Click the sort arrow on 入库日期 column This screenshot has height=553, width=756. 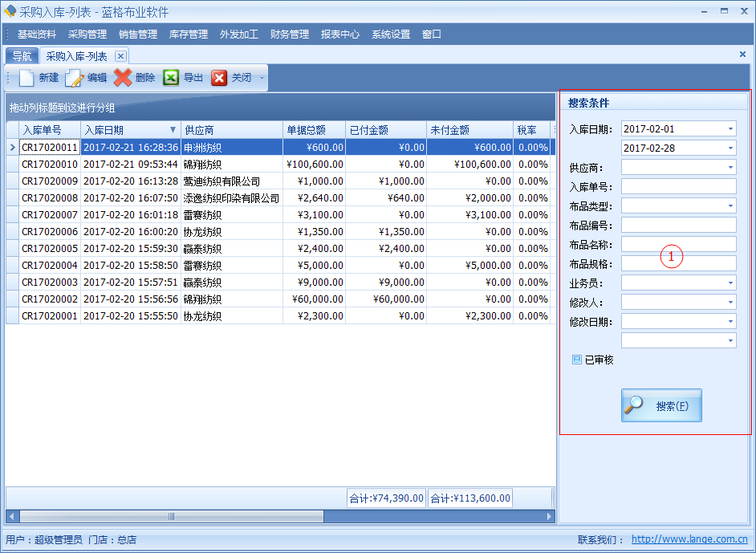[x=173, y=130]
